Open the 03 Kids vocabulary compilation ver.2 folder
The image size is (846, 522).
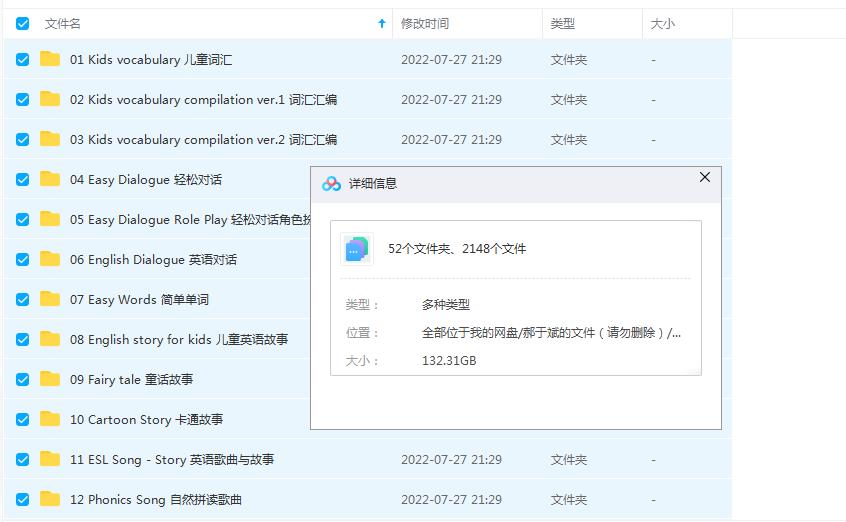point(203,139)
